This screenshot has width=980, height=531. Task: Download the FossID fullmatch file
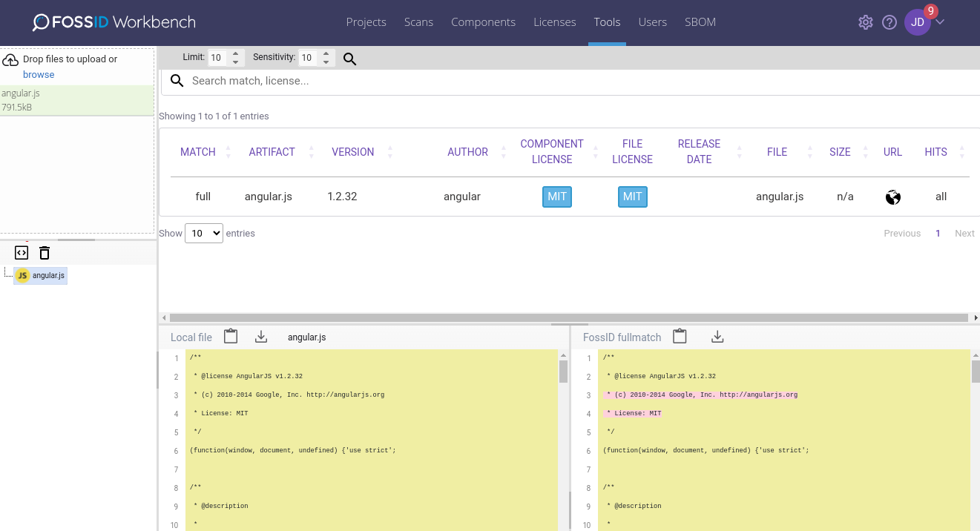point(717,337)
